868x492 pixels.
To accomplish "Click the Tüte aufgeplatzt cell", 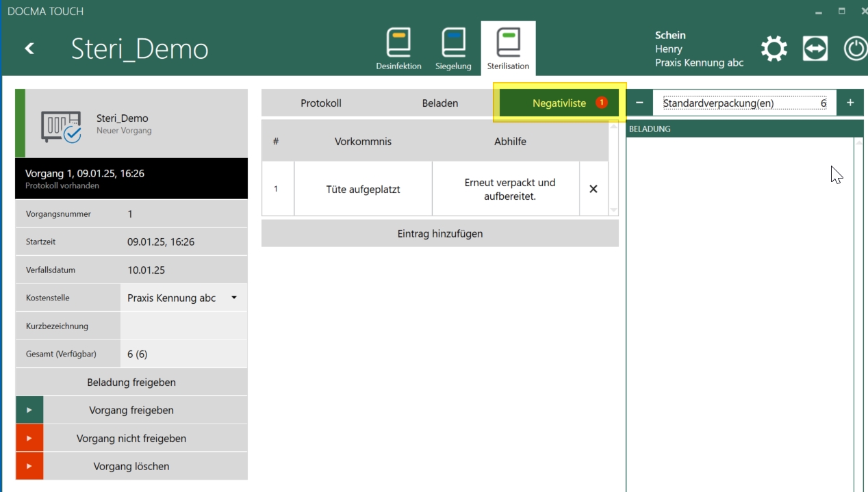I will point(363,189).
